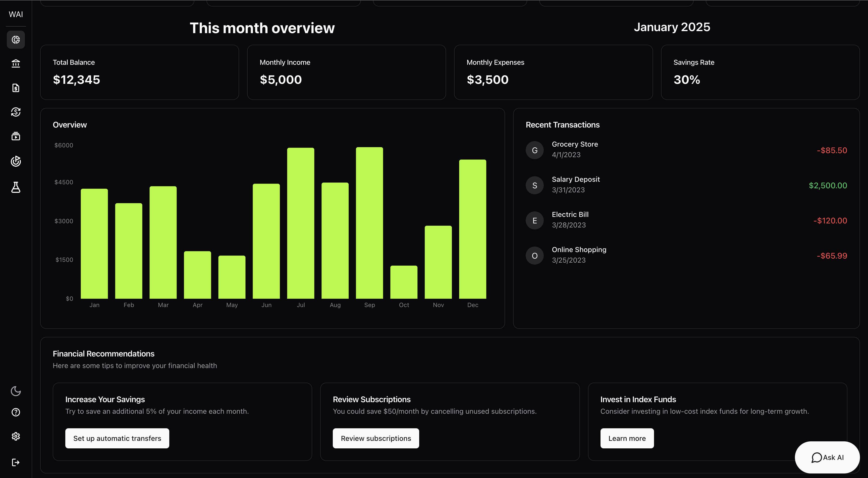The height and width of the screenshot is (478, 868).
Task: Open the lab flask icon
Action: point(16,187)
